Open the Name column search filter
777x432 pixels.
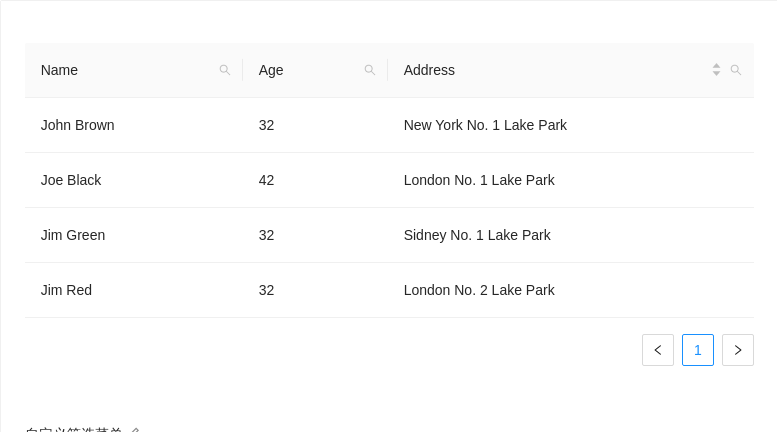[x=225, y=70]
